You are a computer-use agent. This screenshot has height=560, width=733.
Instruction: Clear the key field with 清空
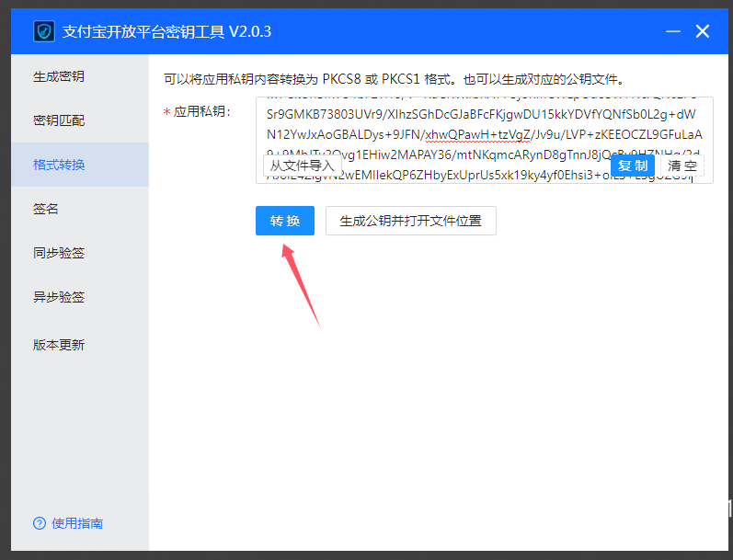pos(682,166)
